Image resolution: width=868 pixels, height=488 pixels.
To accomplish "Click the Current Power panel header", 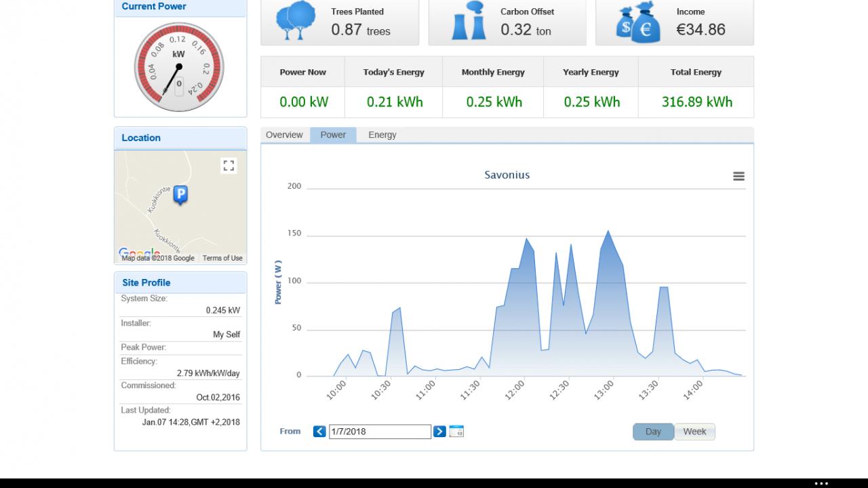I will [180, 7].
